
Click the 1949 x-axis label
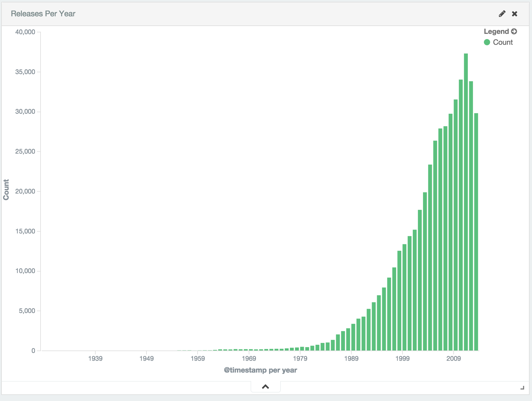(x=146, y=358)
